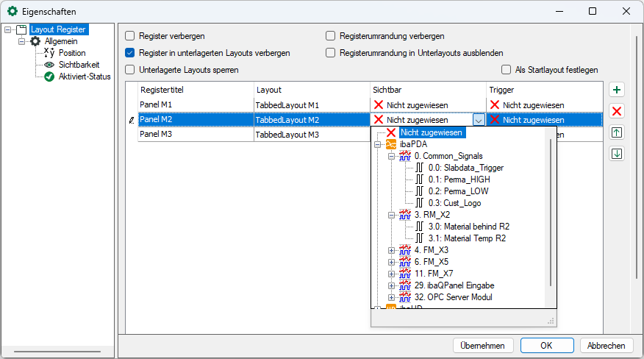
Task: Click the Übernehmen button
Action: [482, 346]
